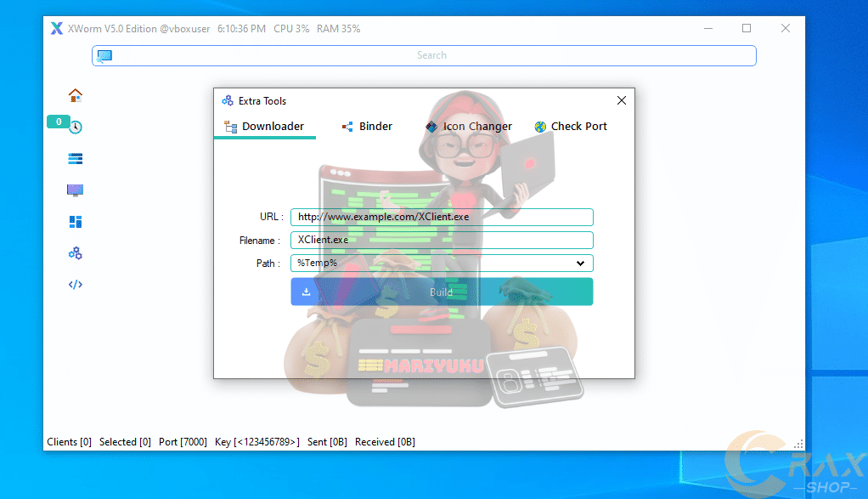Image resolution: width=868 pixels, height=499 pixels.
Task: Select the Check Port tab
Action: (571, 127)
